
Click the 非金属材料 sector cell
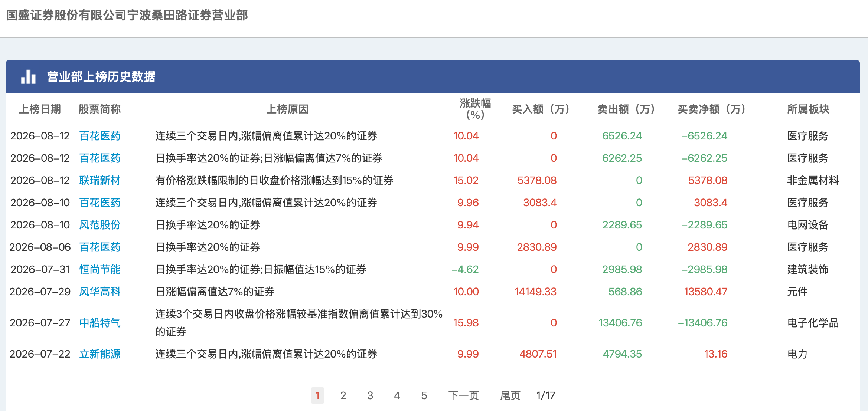pos(813,180)
